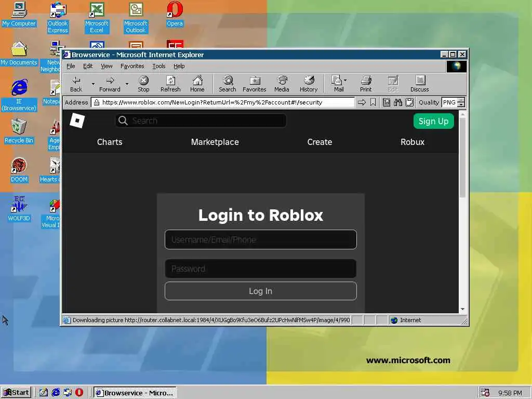This screenshot has width=532, height=399.
Task: Click the bookmark icon in address bar
Action: 373,102
